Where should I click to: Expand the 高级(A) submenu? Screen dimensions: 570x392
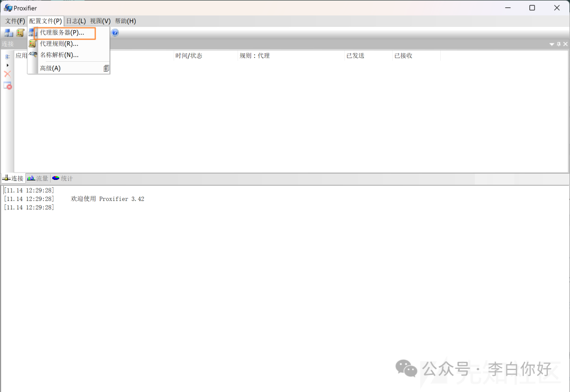69,68
